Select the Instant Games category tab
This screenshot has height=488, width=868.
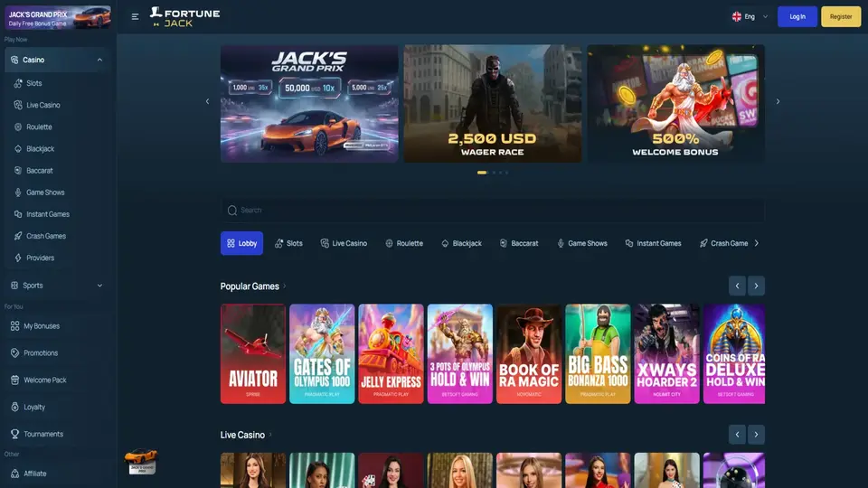[x=653, y=243]
